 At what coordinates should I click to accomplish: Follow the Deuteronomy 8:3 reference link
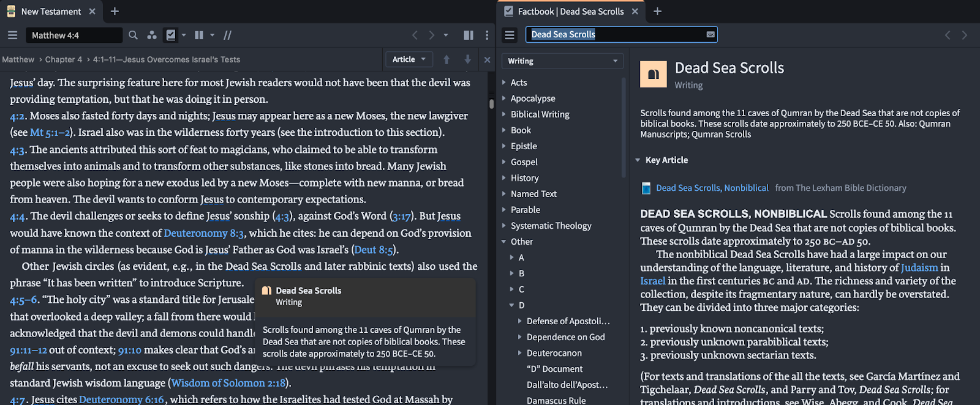point(204,233)
